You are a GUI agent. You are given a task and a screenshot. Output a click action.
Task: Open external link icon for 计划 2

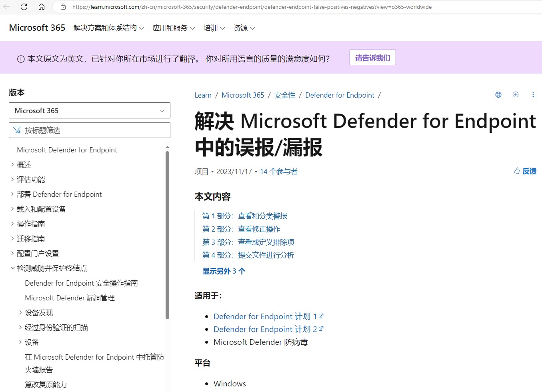point(321,329)
